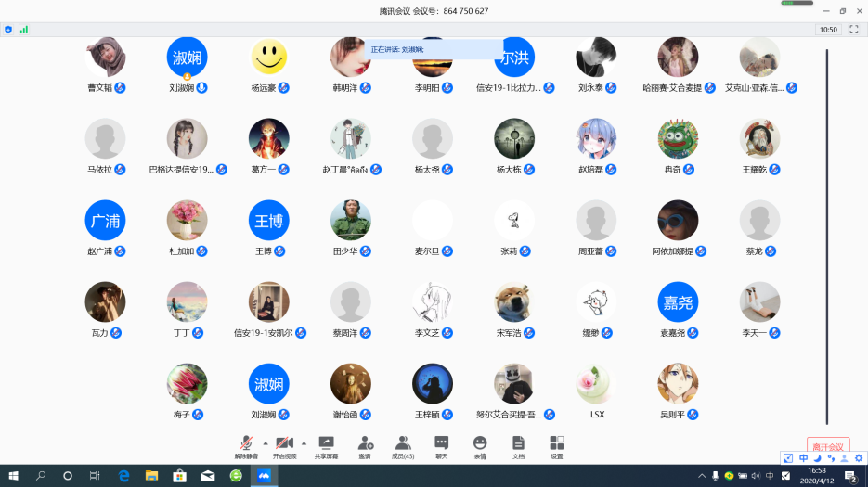Open the 邀请 invite icon
Viewport: 868px width, 487px height.
coord(366,446)
